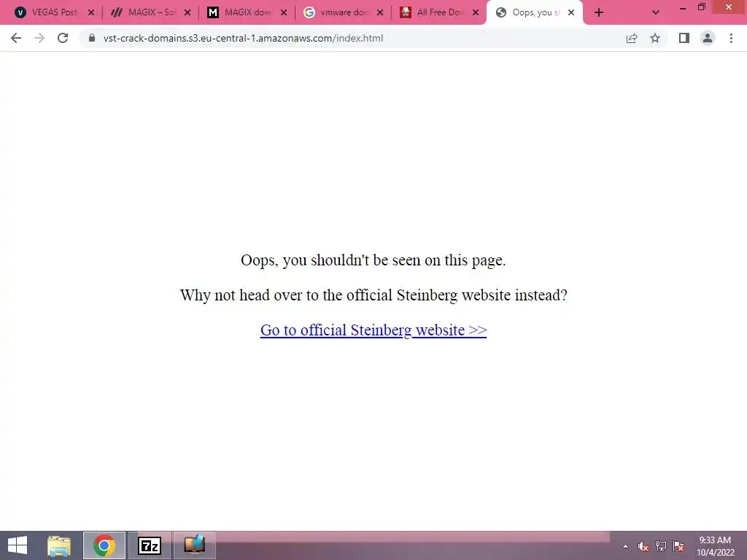The image size is (747, 560).
Task: Open Chrome's three-dot menu
Action: [x=731, y=38]
